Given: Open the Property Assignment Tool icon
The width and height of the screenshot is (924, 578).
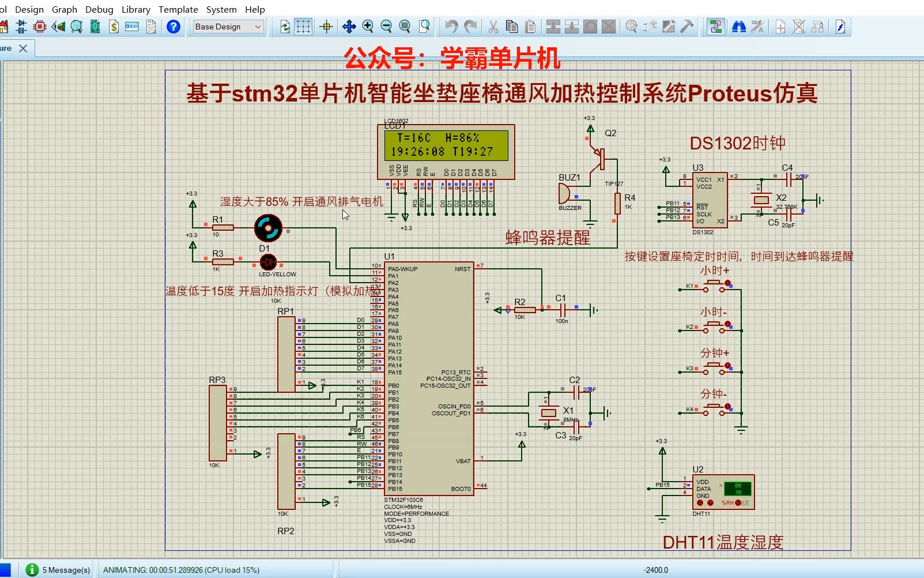Looking at the screenshot, I should click(x=757, y=27).
